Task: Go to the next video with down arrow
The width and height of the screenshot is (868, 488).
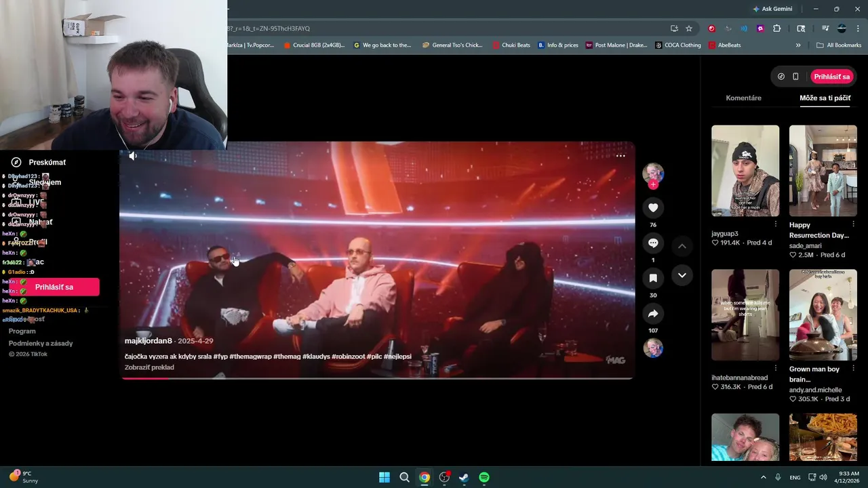Action: 682,275
